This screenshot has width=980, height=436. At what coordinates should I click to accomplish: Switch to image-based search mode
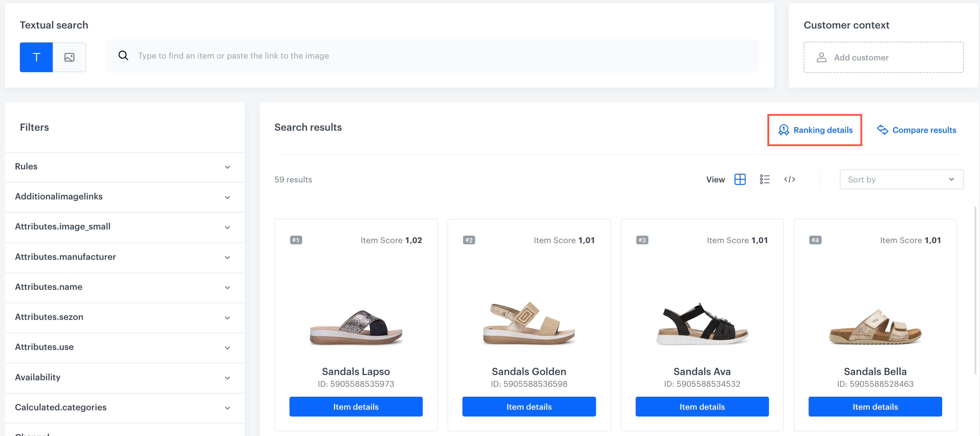pyautogui.click(x=69, y=57)
